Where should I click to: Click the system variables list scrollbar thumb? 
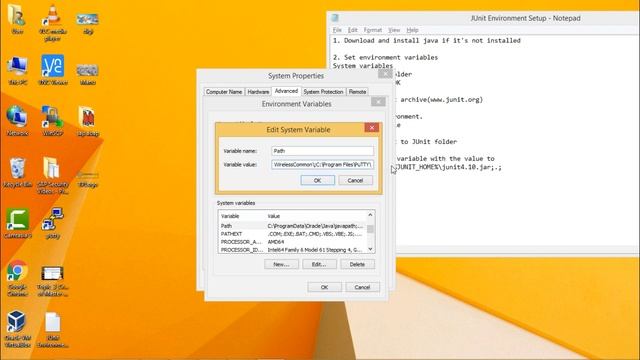coord(370,229)
